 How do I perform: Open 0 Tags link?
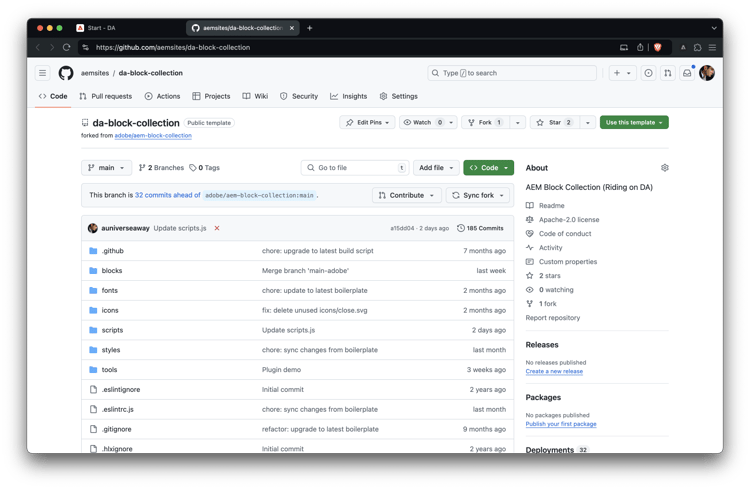204,168
